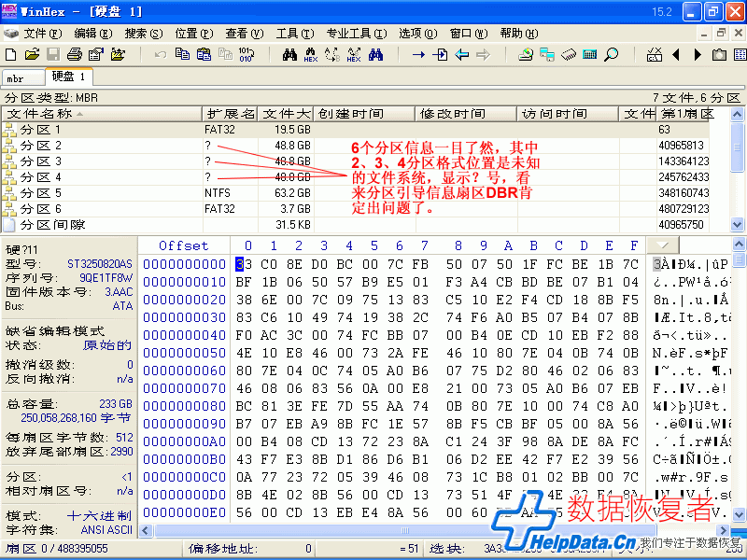Image resolution: width=747 pixels, height=560 pixels.
Task: Sort by the 修改时间 column header
Action: [x=466, y=113]
